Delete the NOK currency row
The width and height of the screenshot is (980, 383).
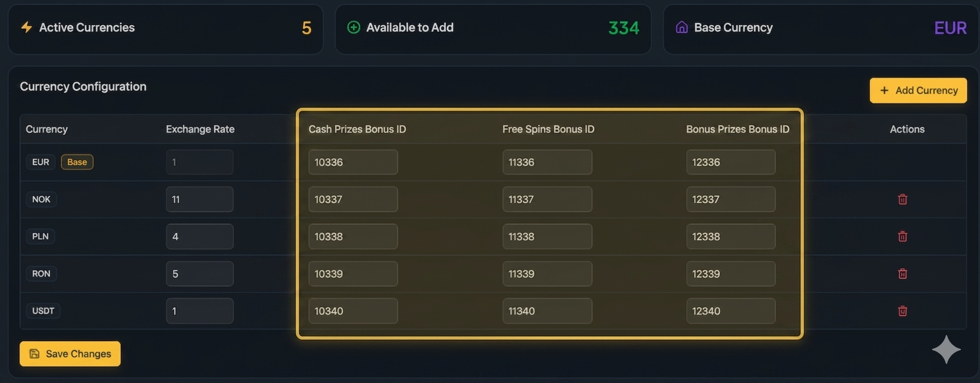coord(902,199)
